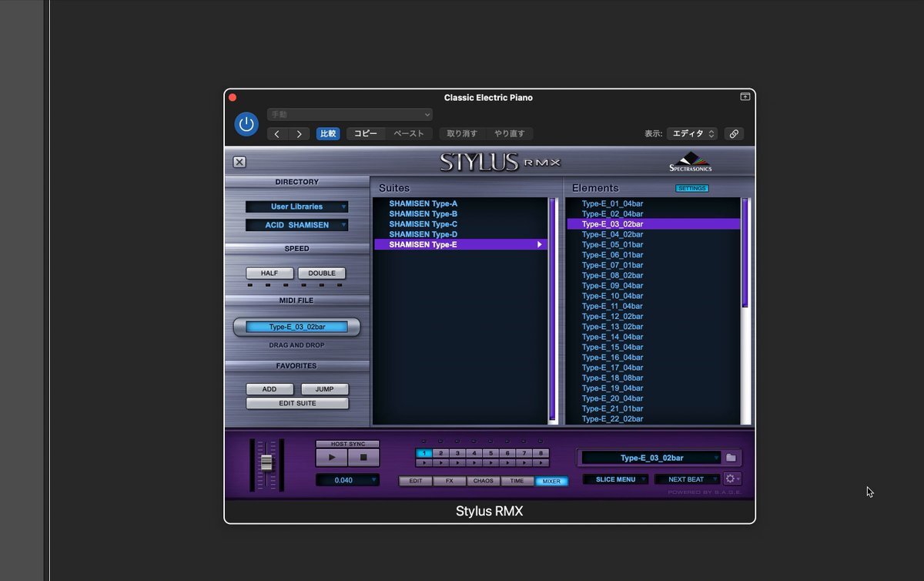Open the 表示 エディタ view dropdown
The image size is (924, 581).
tap(692, 134)
